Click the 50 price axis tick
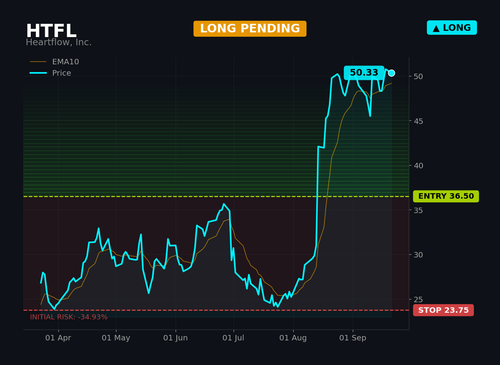The height and width of the screenshot is (365, 500). [x=418, y=76]
